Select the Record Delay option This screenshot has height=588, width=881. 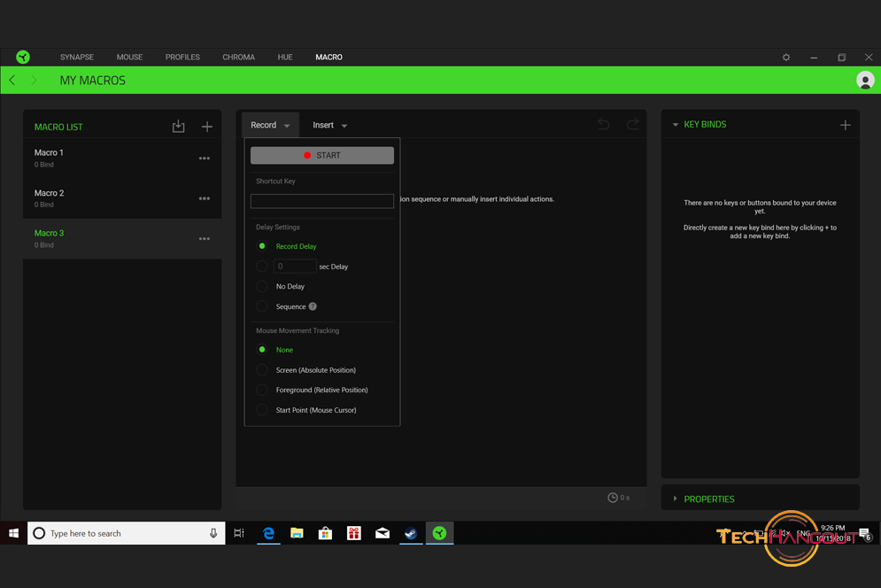click(x=262, y=246)
